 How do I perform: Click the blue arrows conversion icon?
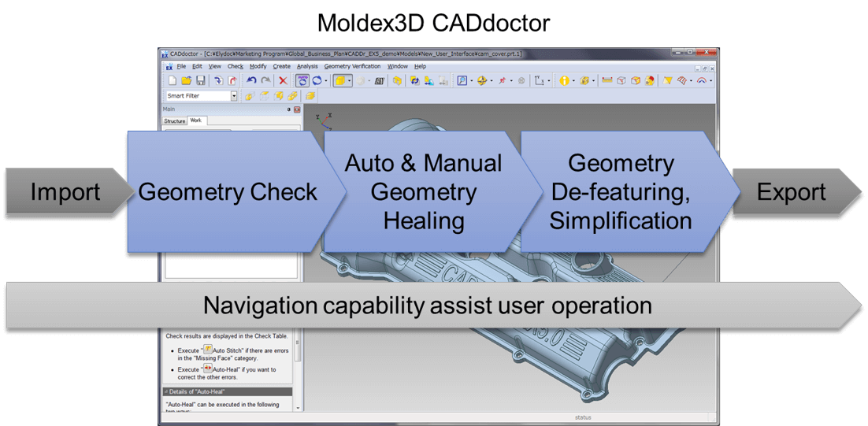[x=414, y=81]
